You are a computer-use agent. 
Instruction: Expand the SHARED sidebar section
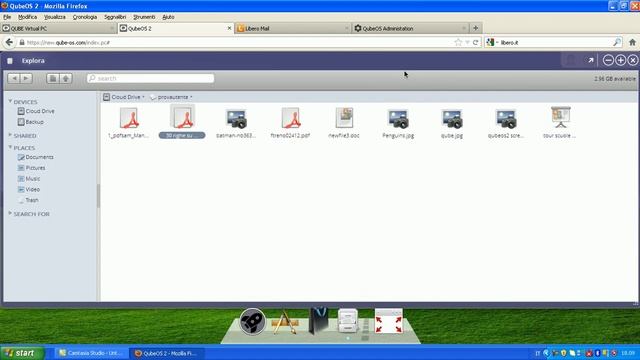click(10, 135)
